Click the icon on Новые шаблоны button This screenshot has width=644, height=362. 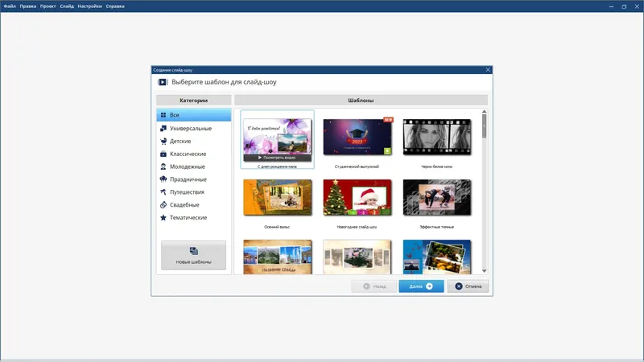coord(194,251)
